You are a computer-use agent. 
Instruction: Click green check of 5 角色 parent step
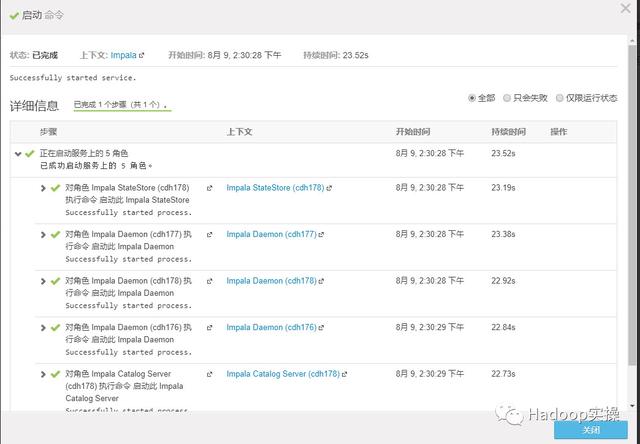30,154
